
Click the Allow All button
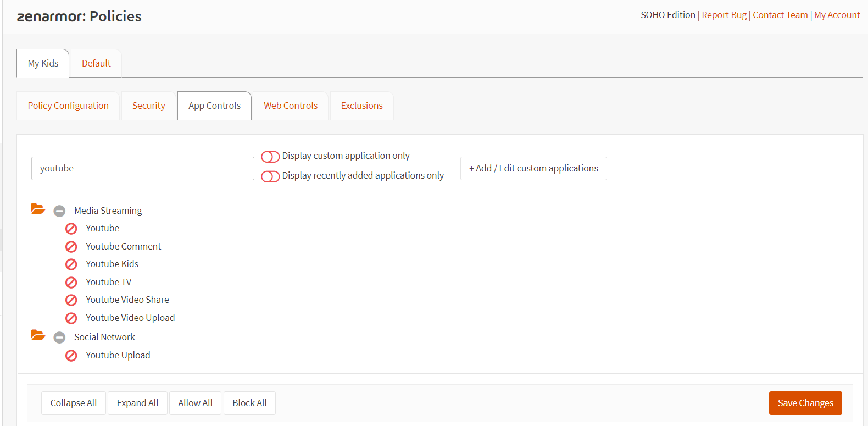(x=195, y=403)
